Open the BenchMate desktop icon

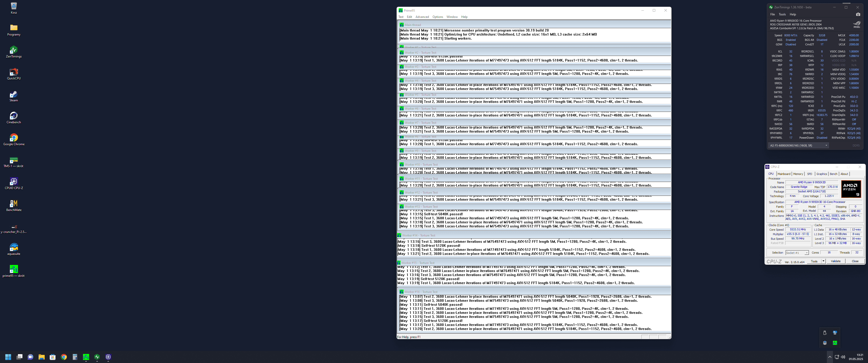[x=13, y=204]
